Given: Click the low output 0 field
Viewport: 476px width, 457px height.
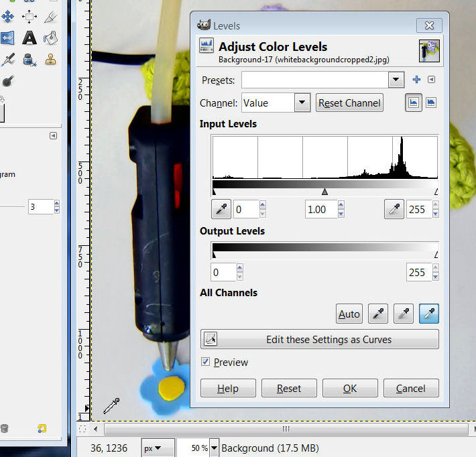Looking at the screenshot, I should click(223, 272).
